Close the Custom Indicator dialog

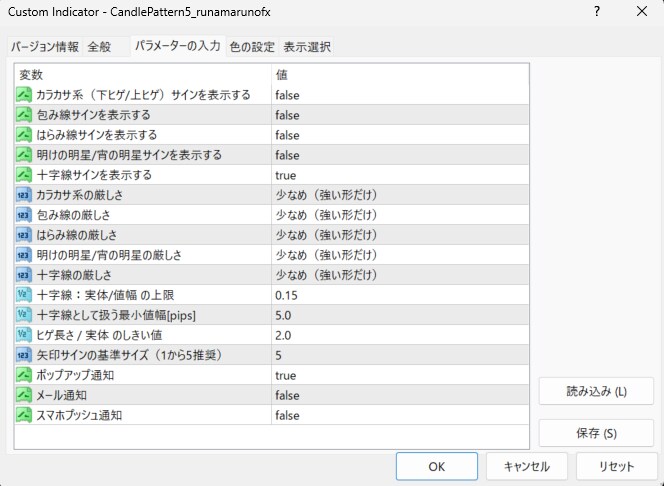(642, 11)
